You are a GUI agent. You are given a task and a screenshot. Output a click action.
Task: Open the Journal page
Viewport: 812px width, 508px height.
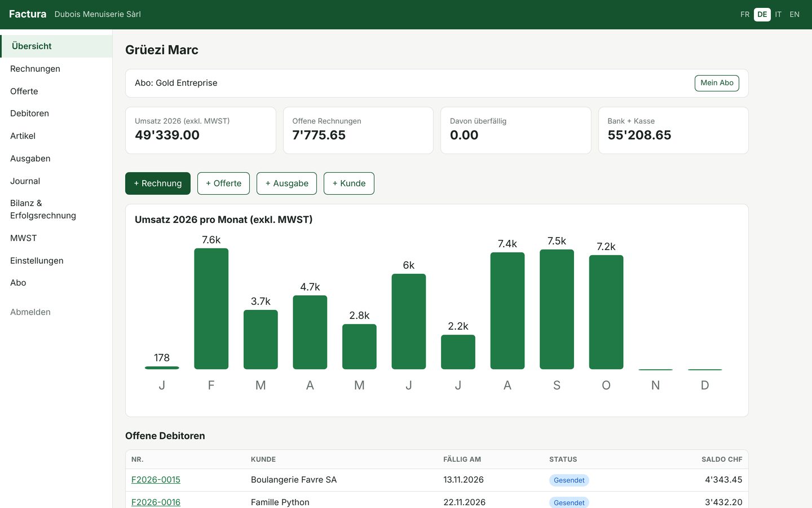pyautogui.click(x=56, y=181)
